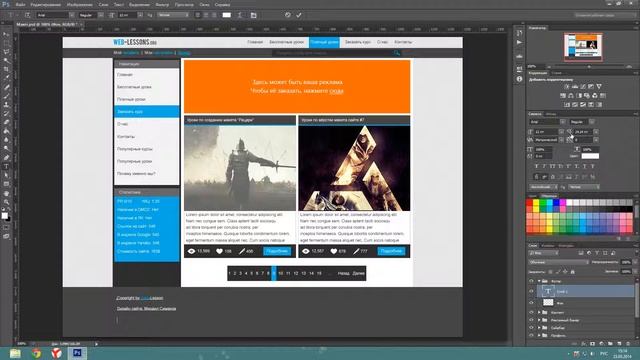Toggle the Character and Paragraph panels button
This screenshot has height=360, width=640.
click(x=253, y=15)
